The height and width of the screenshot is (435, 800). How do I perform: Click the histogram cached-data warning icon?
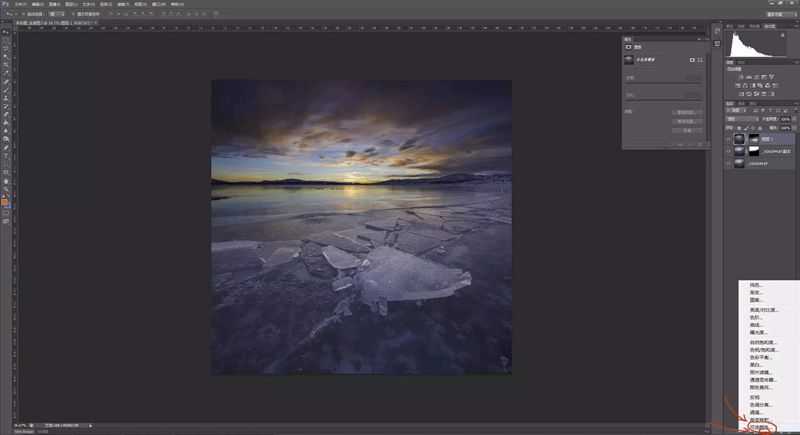(x=783, y=35)
